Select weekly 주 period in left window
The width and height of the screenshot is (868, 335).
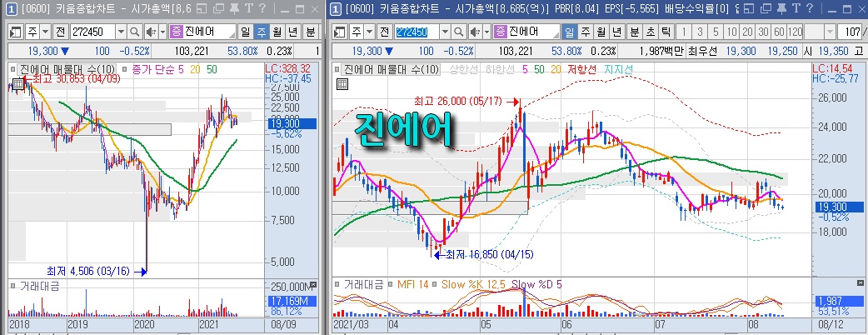(x=260, y=32)
